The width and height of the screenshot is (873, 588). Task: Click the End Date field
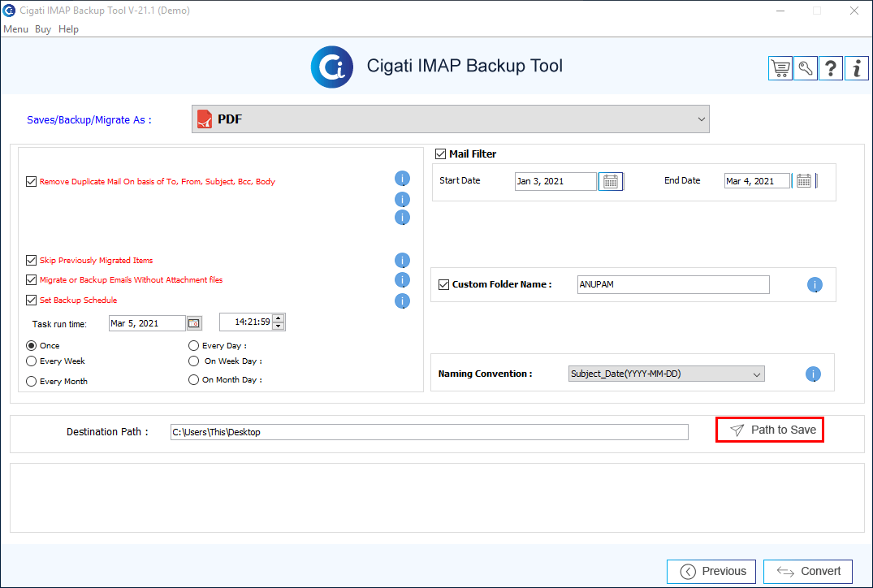(757, 181)
